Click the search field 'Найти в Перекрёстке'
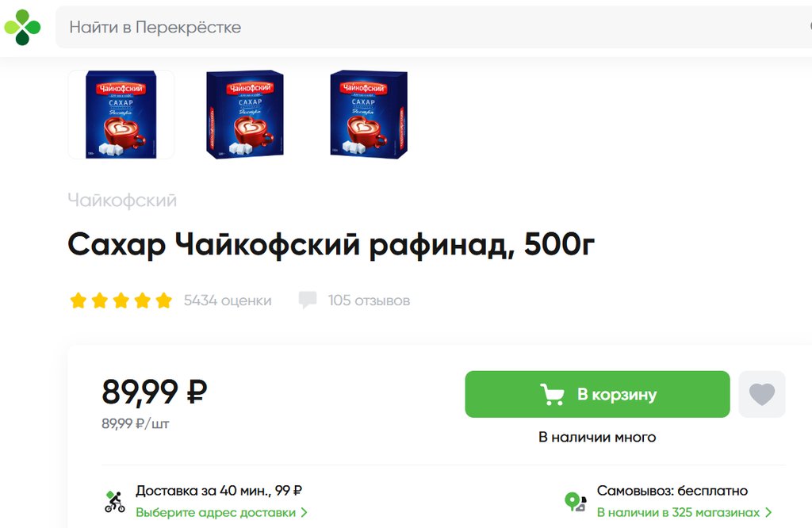Viewport: 812px width, 528px height. 434,27
